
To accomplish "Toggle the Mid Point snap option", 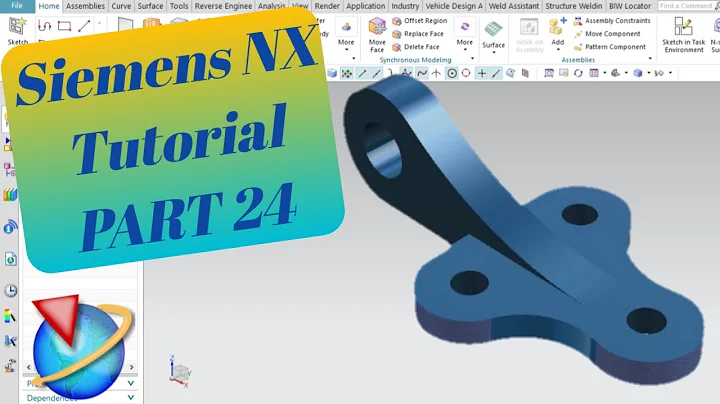I will [x=377, y=73].
